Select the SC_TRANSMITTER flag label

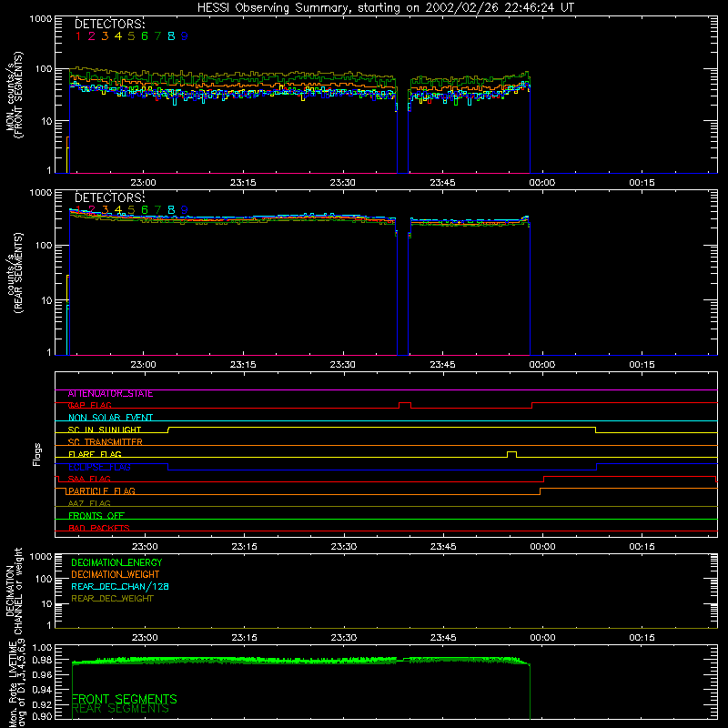105,442
